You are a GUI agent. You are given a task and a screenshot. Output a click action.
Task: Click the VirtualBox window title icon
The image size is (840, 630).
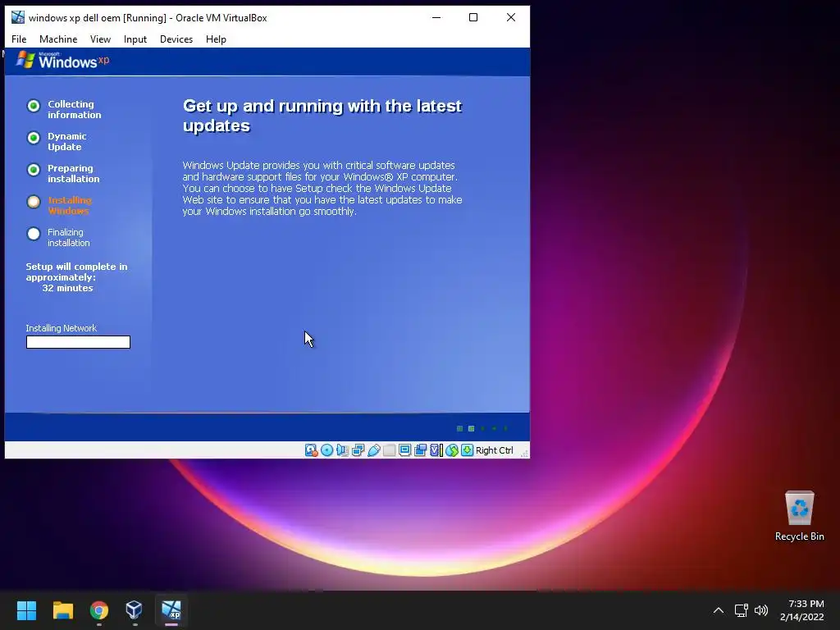pyautogui.click(x=18, y=17)
